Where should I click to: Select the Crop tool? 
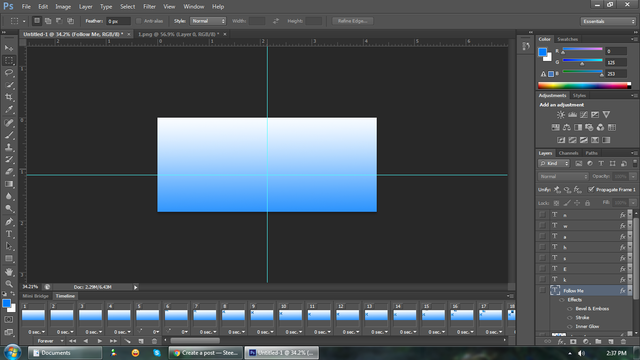pos(9,97)
